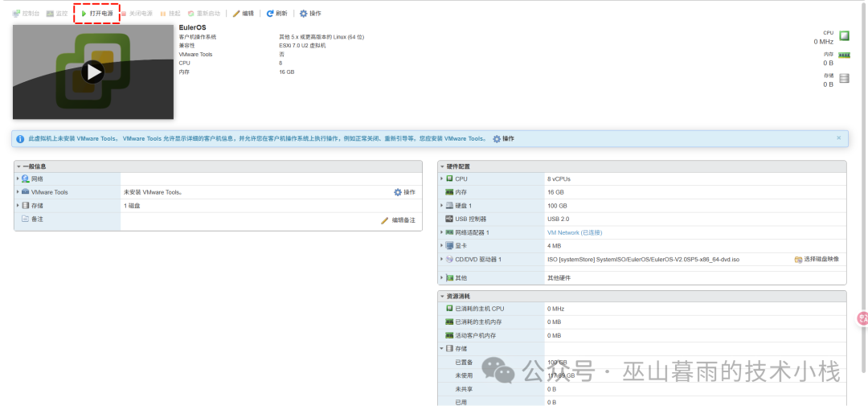Collapse the 一般信息 general info panel
868x406 pixels.
pos(18,166)
